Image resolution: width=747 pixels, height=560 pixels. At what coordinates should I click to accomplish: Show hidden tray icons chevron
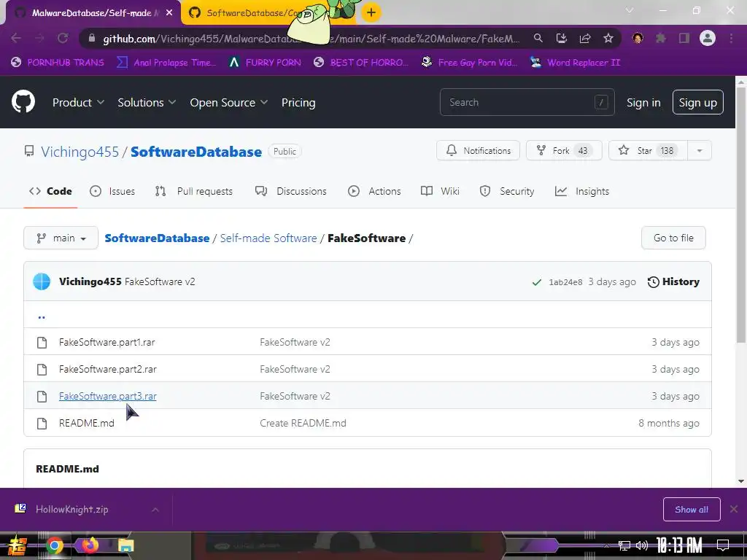coord(606,545)
